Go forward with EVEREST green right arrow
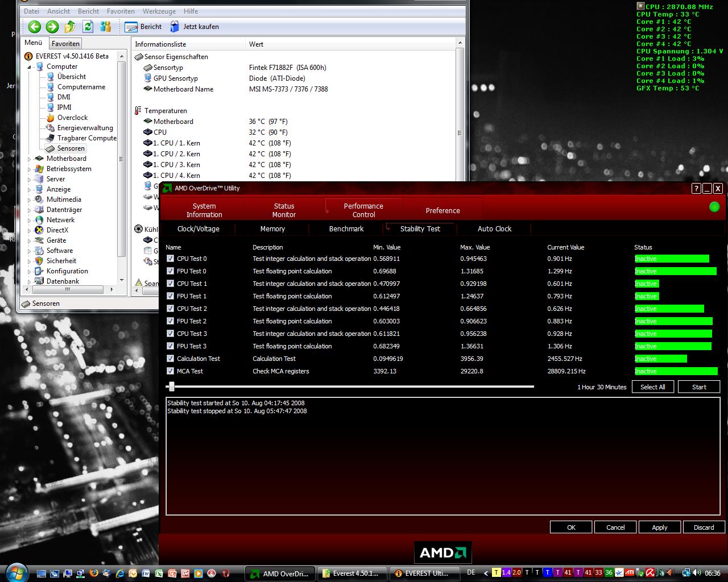The height and width of the screenshot is (582, 728). (x=52, y=27)
